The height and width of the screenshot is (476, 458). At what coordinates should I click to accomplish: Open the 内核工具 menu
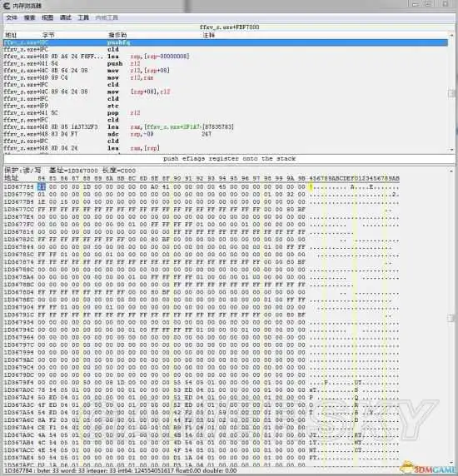tap(107, 17)
